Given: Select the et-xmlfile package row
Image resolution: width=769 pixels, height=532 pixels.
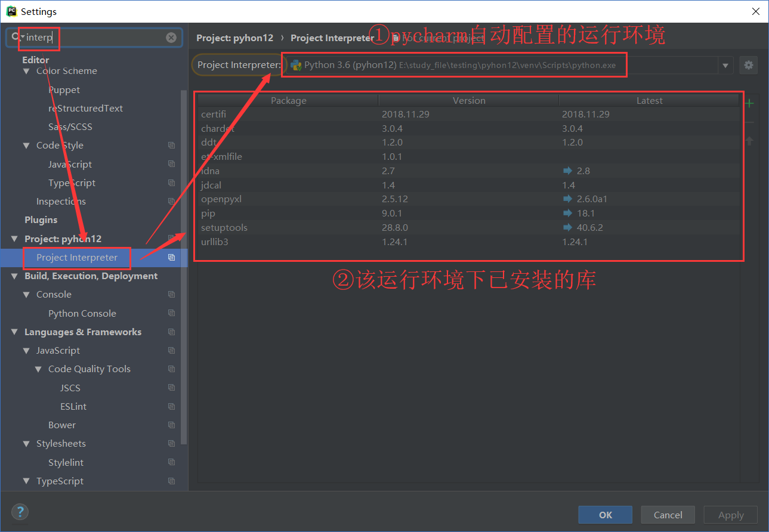Looking at the screenshot, I should pos(469,156).
